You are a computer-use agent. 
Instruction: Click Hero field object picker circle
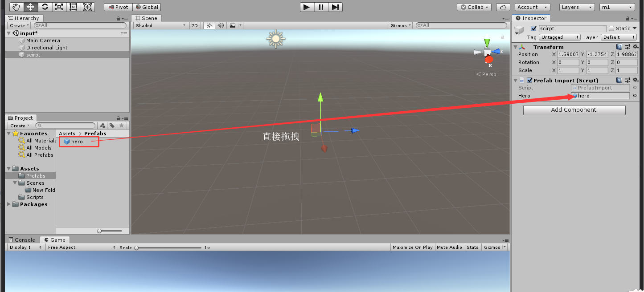pyautogui.click(x=635, y=96)
